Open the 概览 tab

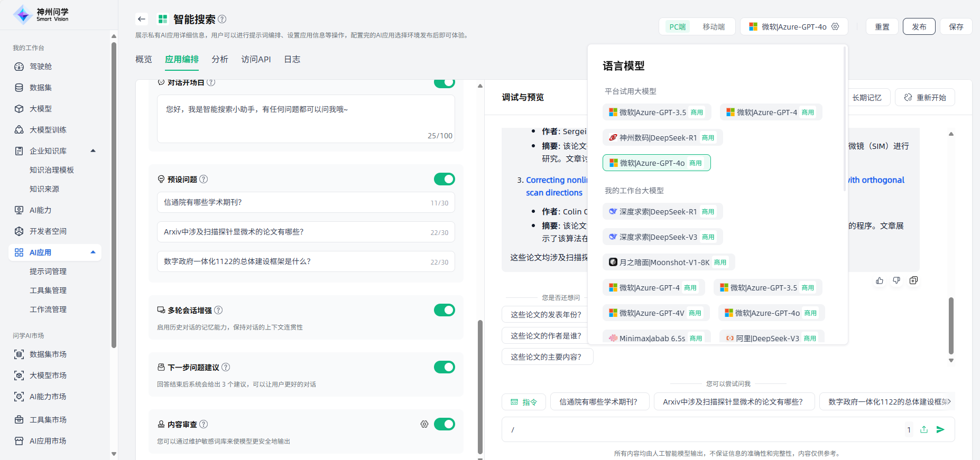coord(144,59)
